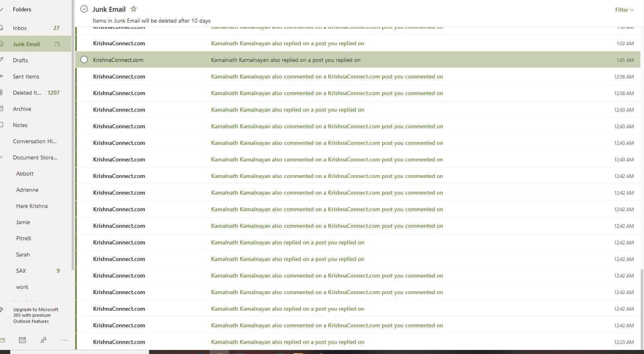Click the folder pane vertical scrollbar
Screen dimensions: 644x354
click(73, 136)
